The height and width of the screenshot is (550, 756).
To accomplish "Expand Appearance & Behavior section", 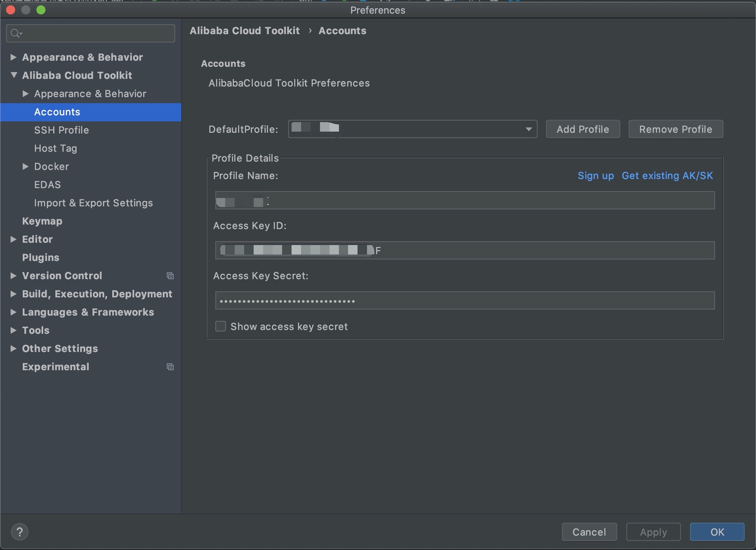I will point(13,57).
